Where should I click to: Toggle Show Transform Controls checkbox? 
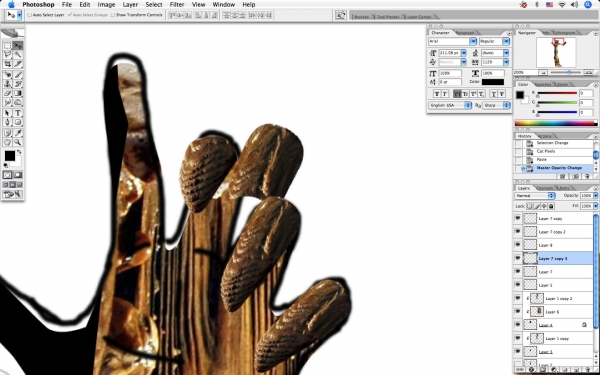tap(112, 15)
